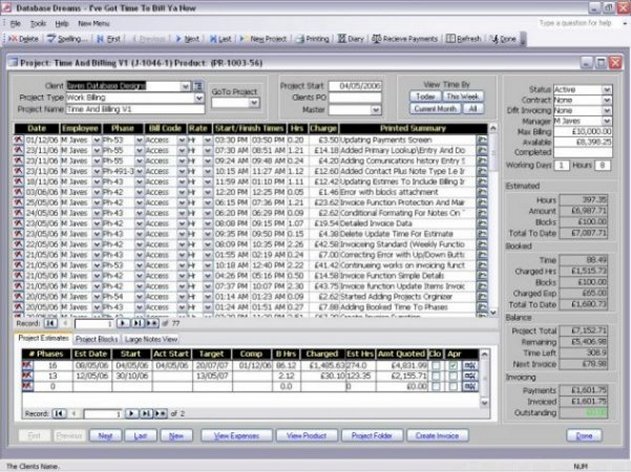Expand the Client combo box
Screen dimensions: 631x472
(185, 86)
